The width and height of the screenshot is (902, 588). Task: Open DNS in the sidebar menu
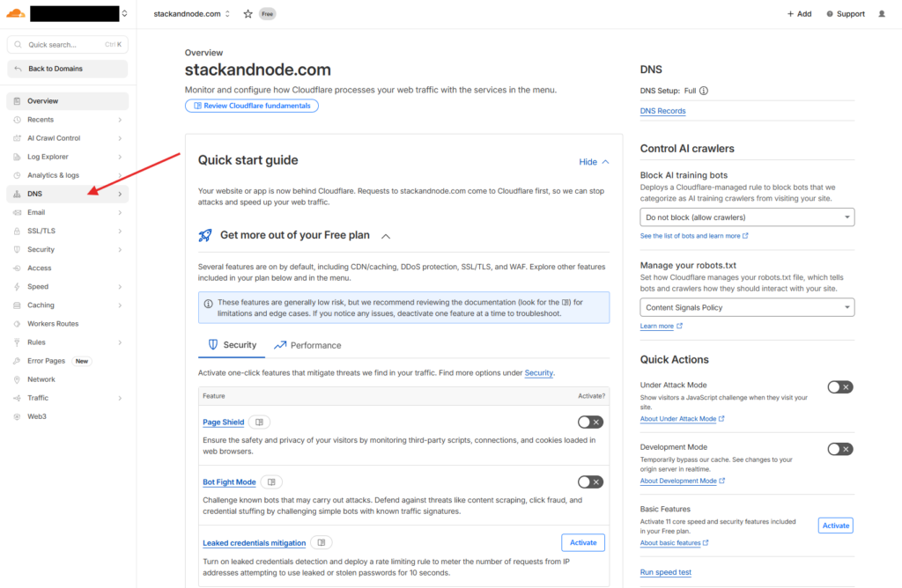coord(35,194)
